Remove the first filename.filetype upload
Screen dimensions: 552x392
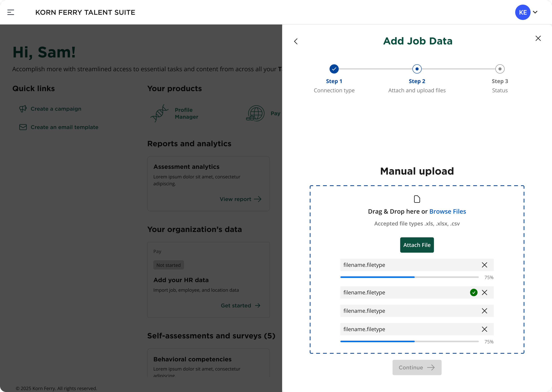(484, 265)
